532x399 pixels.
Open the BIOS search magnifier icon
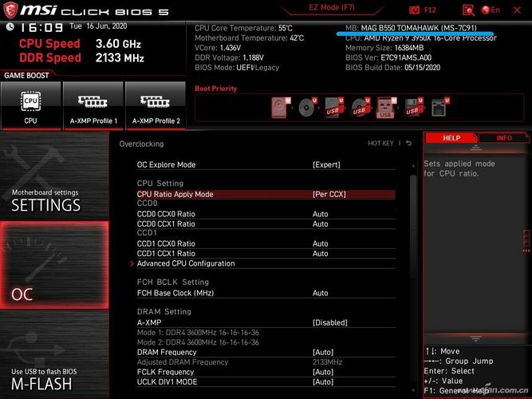pyautogui.click(x=468, y=10)
